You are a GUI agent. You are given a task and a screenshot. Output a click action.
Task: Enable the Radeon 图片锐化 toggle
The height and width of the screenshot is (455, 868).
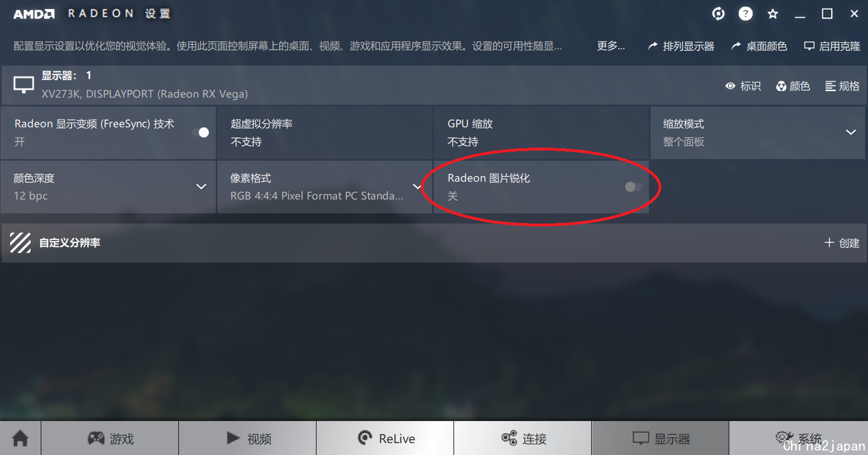(633, 187)
